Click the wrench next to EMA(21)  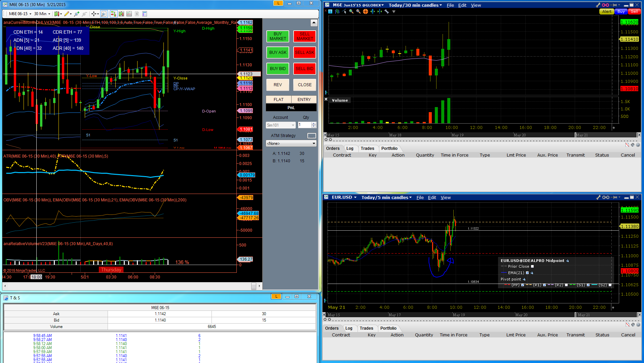click(x=532, y=273)
